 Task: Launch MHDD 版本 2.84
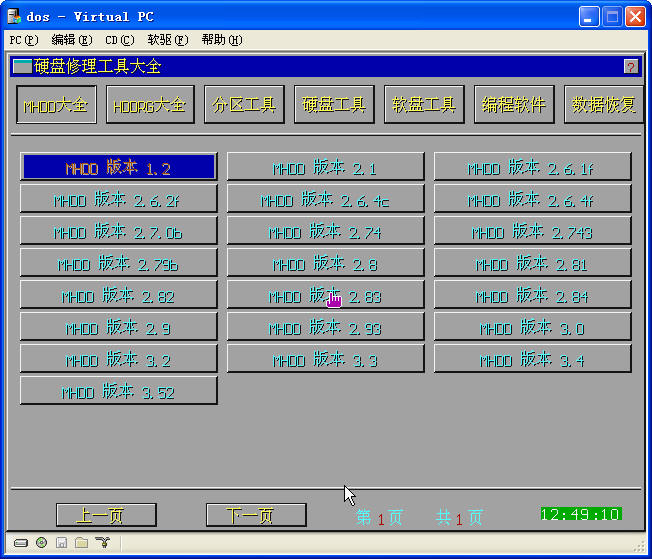click(532, 295)
